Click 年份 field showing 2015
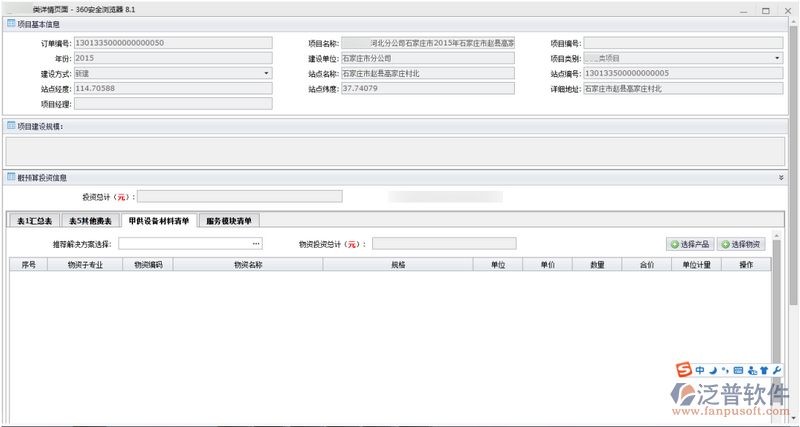Screen dimensions: 800x427 pos(173,58)
